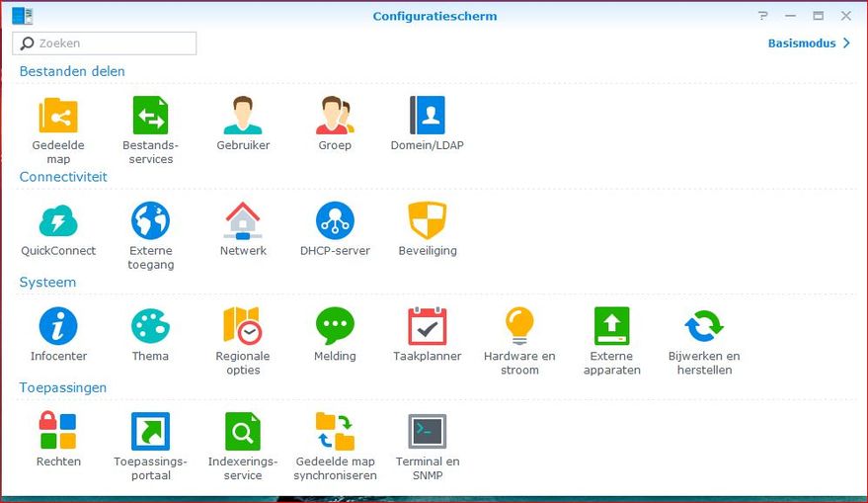Image resolution: width=868 pixels, height=503 pixels.
Task: Open the DHCP-server icon
Action: point(335,221)
